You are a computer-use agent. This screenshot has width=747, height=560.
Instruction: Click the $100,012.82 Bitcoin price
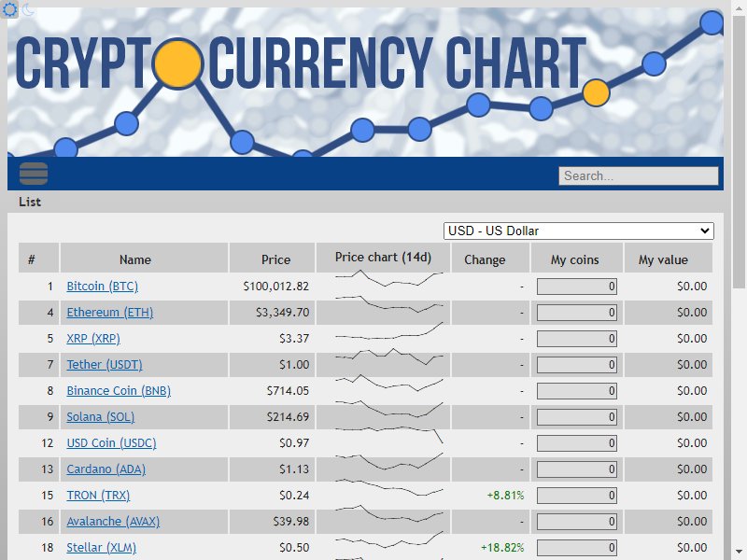point(275,287)
